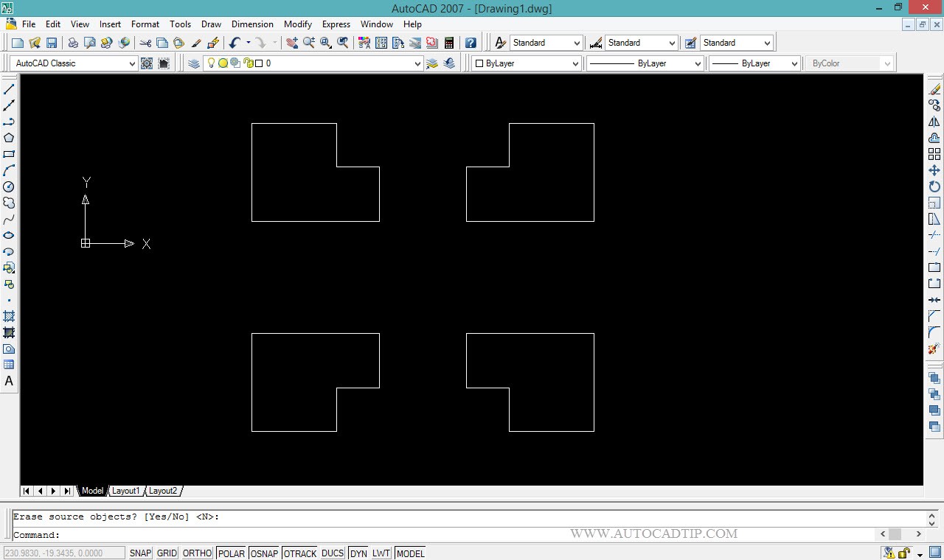
Task: Toggle DUCS in status bar
Action: point(333,553)
